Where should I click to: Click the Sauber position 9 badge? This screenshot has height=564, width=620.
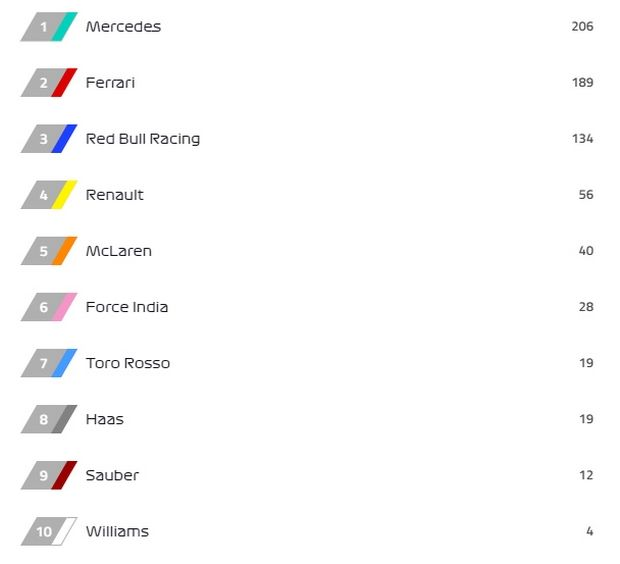tap(49, 476)
